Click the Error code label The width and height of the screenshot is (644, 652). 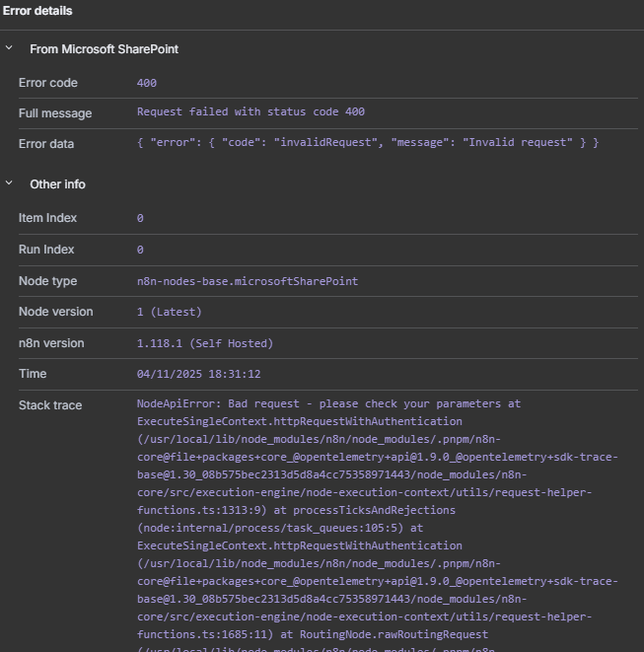(48, 83)
